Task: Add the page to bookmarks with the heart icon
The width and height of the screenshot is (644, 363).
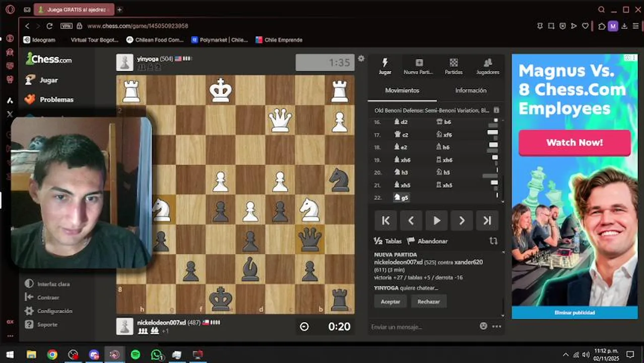Action: pyautogui.click(x=585, y=26)
